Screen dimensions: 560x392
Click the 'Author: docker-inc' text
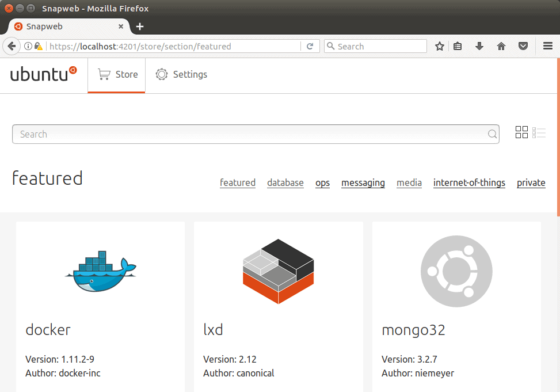[x=63, y=373]
